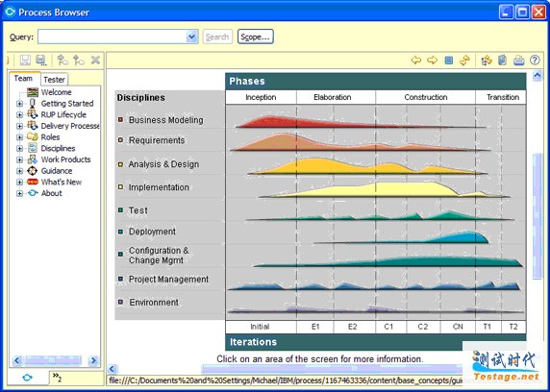Click Configuration & Change Mgmt label

pos(159,256)
